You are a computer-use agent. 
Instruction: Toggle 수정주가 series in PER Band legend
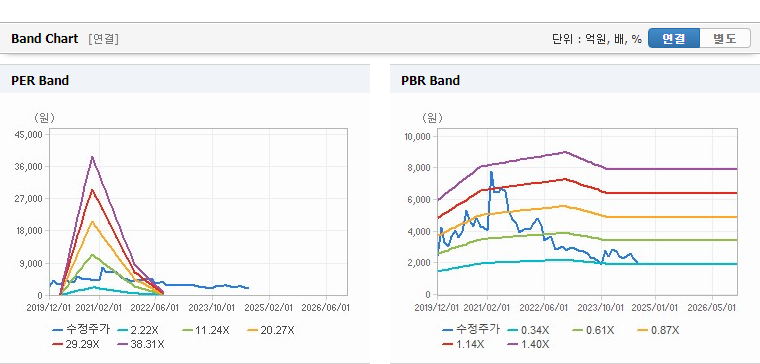[81, 330]
